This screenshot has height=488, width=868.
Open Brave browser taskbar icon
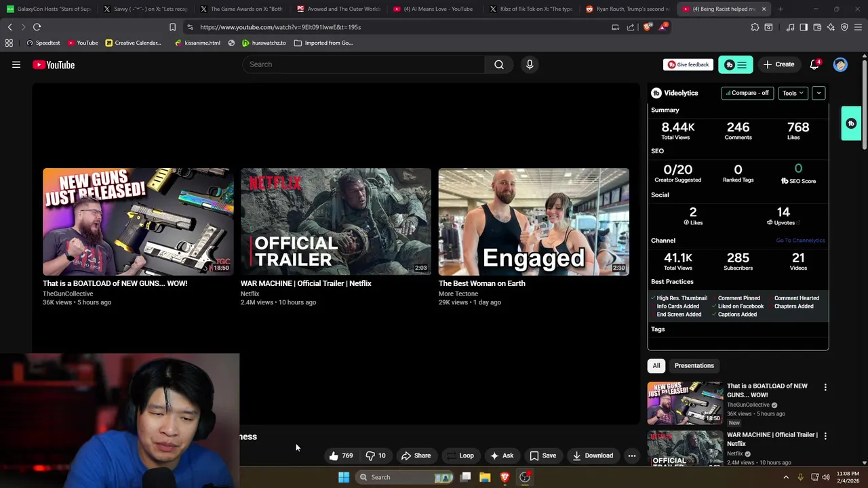[505, 477]
